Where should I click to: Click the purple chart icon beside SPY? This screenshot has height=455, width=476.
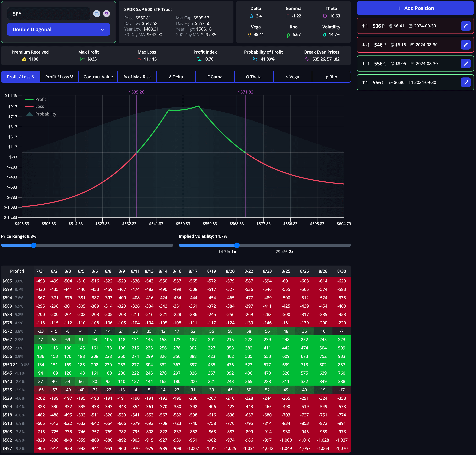tap(106, 14)
